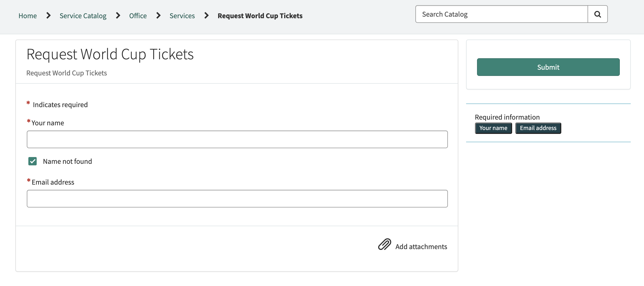Click into the Search Catalog box
The image size is (644, 286).
(x=501, y=14)
